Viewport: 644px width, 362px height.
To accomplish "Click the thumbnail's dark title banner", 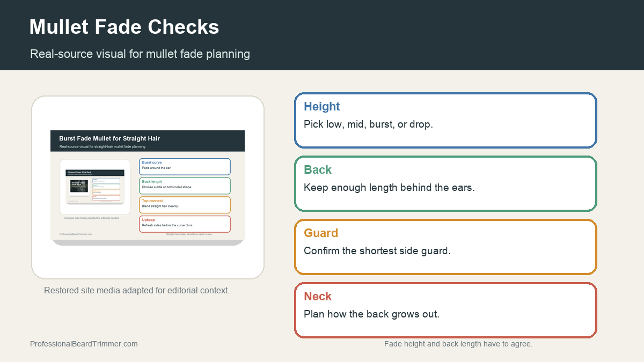I will pos(148,141).
